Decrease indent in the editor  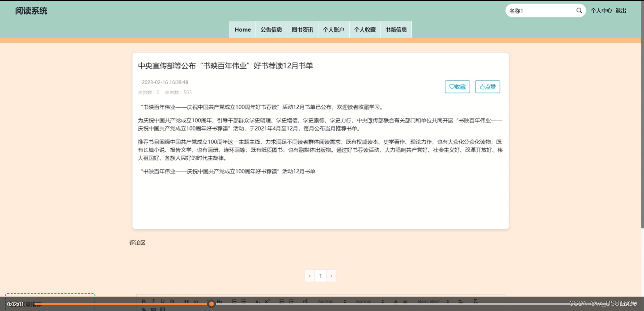(282, 302)
